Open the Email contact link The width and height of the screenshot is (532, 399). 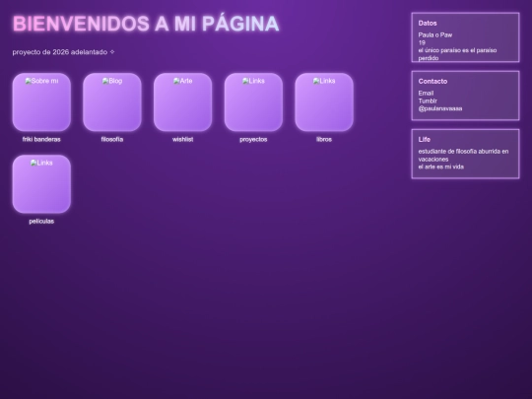pos(426,93)
